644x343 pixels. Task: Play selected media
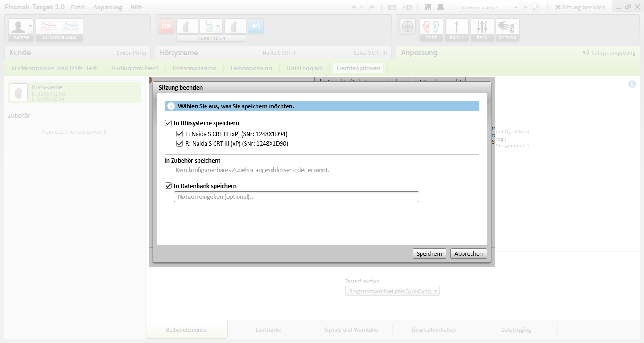(x=526, y=7)
